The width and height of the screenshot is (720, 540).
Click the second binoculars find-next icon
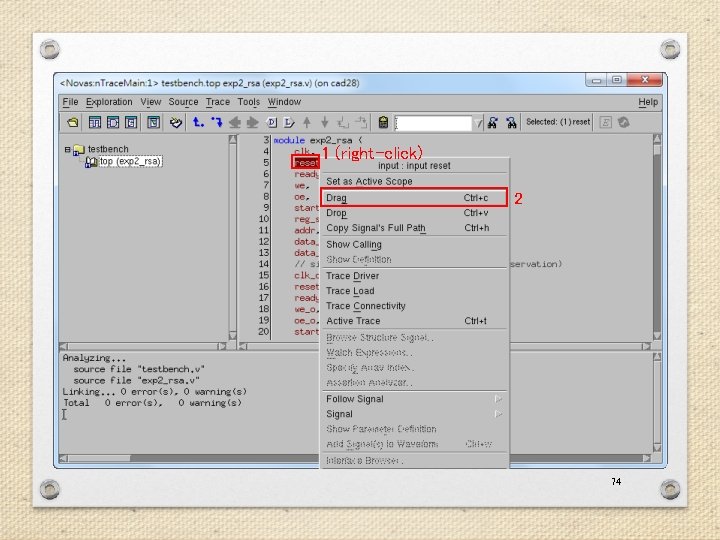pyautogui.click(x=511, y=123)
